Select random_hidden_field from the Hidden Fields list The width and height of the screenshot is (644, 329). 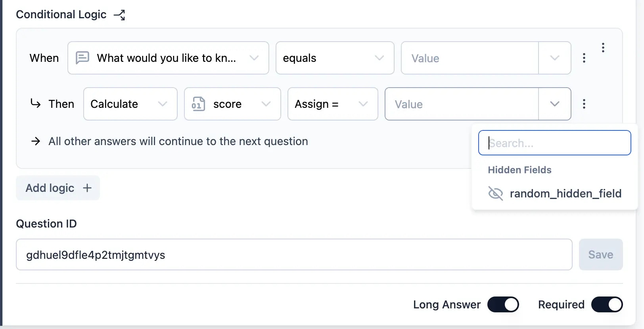pos(565,193)
